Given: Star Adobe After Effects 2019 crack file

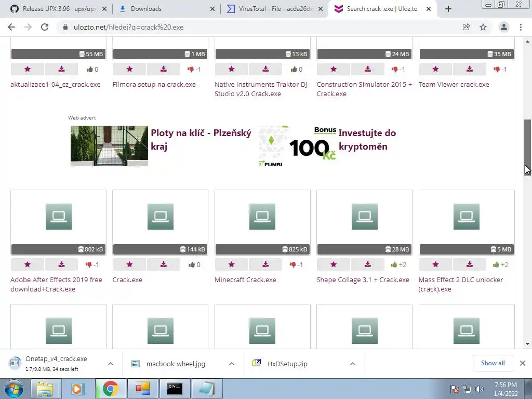Looking at the screenshot, I should coord(28,264).
